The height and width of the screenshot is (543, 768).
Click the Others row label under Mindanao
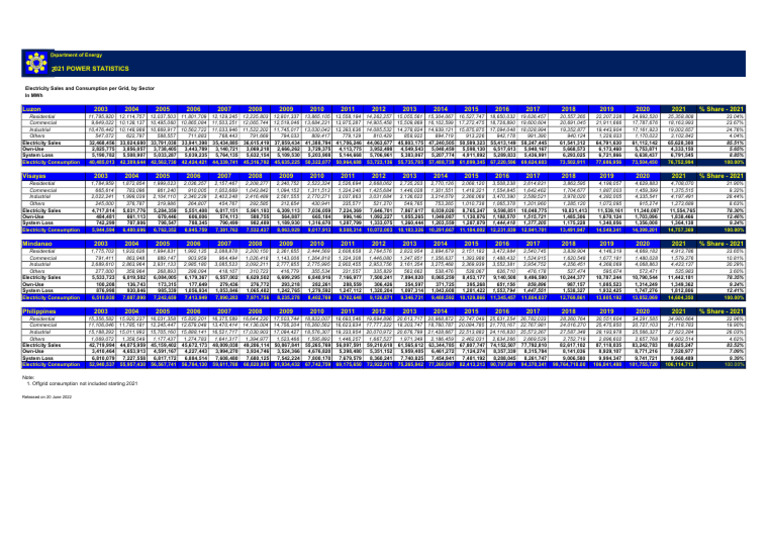(x=37, y=270)
